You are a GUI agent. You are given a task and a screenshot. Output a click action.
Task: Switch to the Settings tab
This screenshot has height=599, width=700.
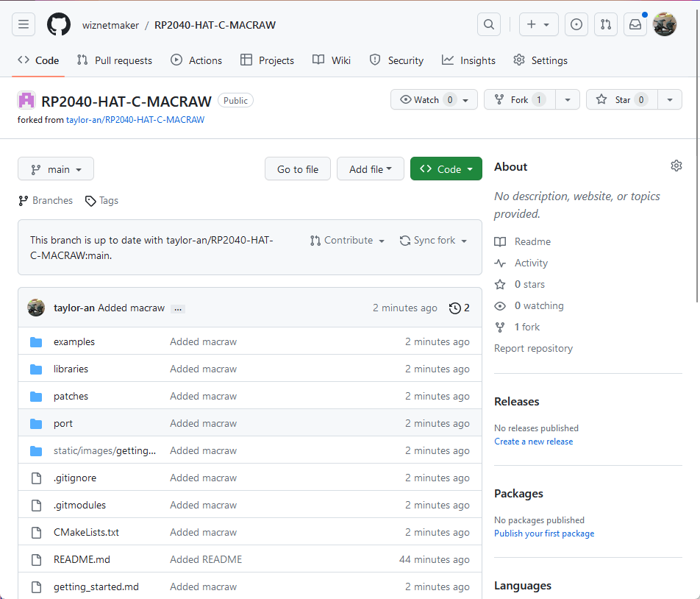540,60
